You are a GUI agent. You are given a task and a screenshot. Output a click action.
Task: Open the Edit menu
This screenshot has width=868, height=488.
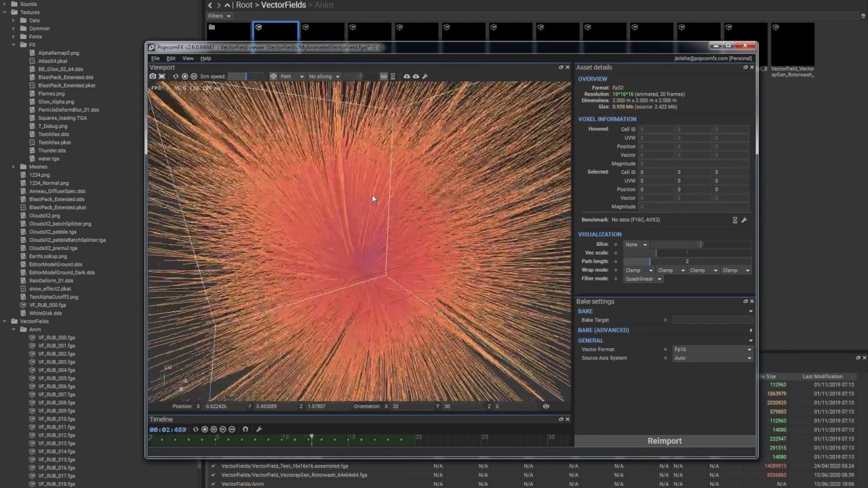click(171, 58)
